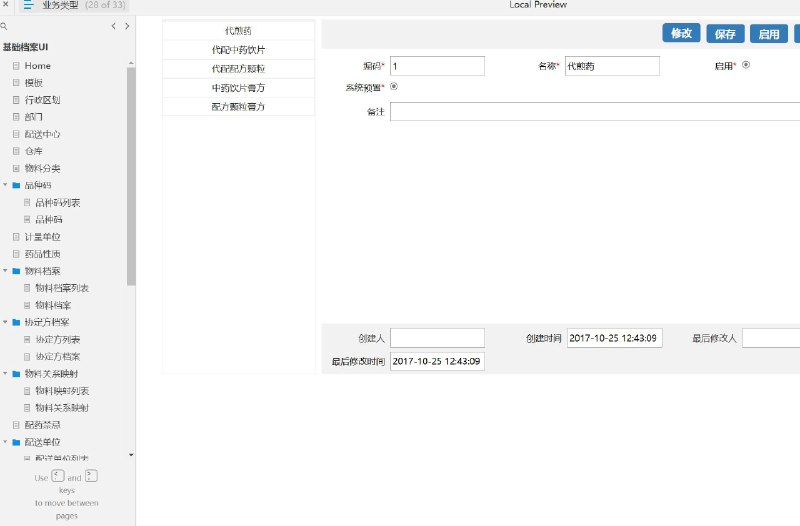Click the 创建人 input field
This screenshot has height=526, width=800.
pos(437,338)
